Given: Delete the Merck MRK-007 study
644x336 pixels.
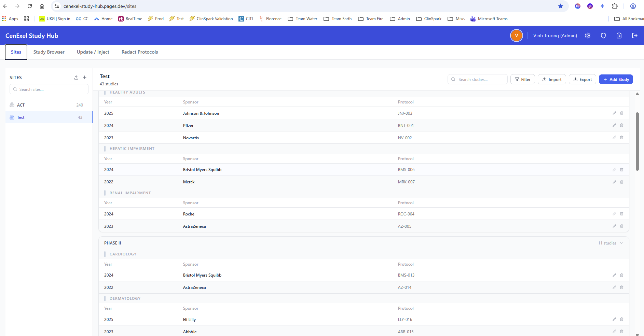Looking at the screenshot, I should [x=622, y=182].
